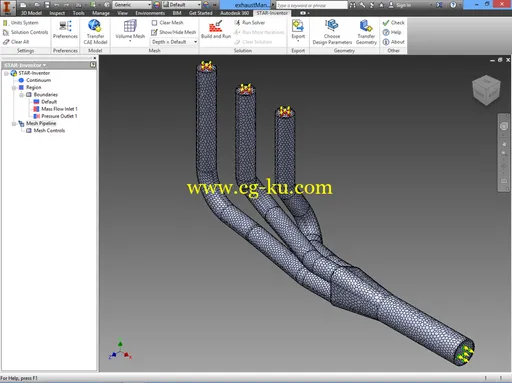The width and height of the screenshot is (512, 383).
Task: Open the Volume Mesh tool
Action: 130,30
